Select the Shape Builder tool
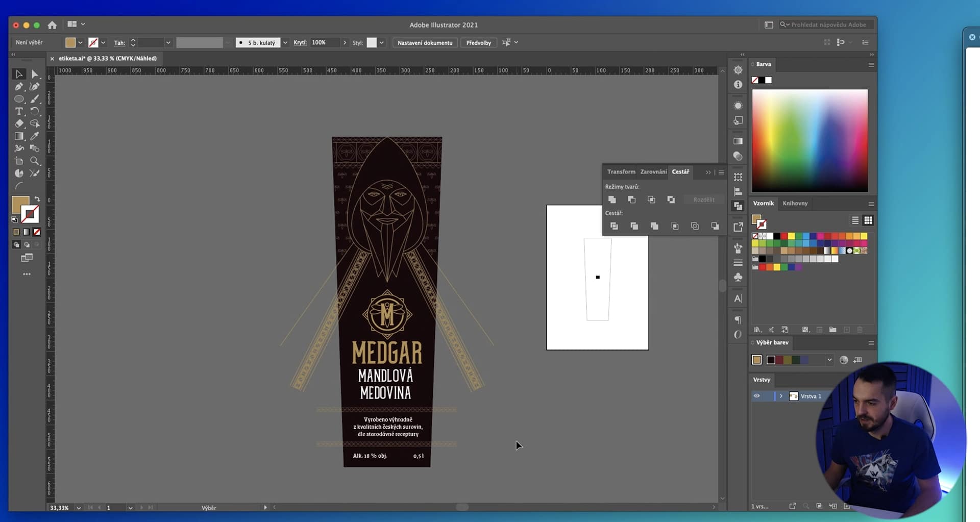 point(35,123)
